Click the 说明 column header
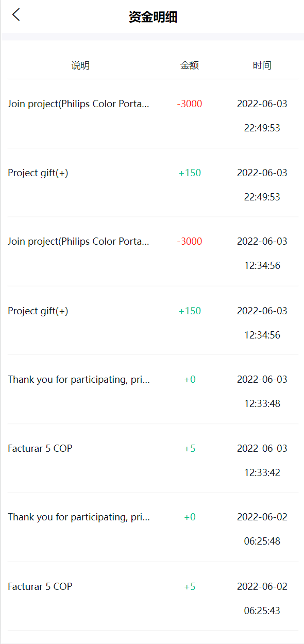The height and width of the screenshot is (644, 304). (80, 65)
